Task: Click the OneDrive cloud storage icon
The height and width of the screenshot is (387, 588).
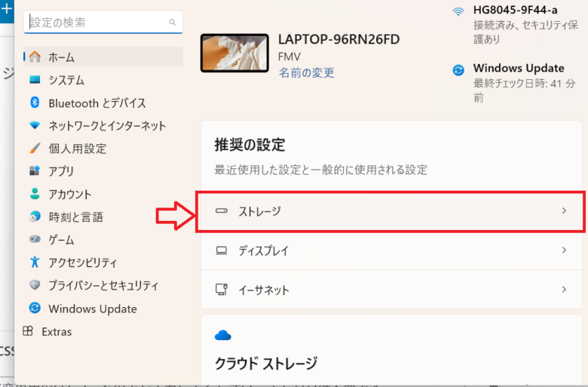Action: pyautogui.click(x=222, y=335)
